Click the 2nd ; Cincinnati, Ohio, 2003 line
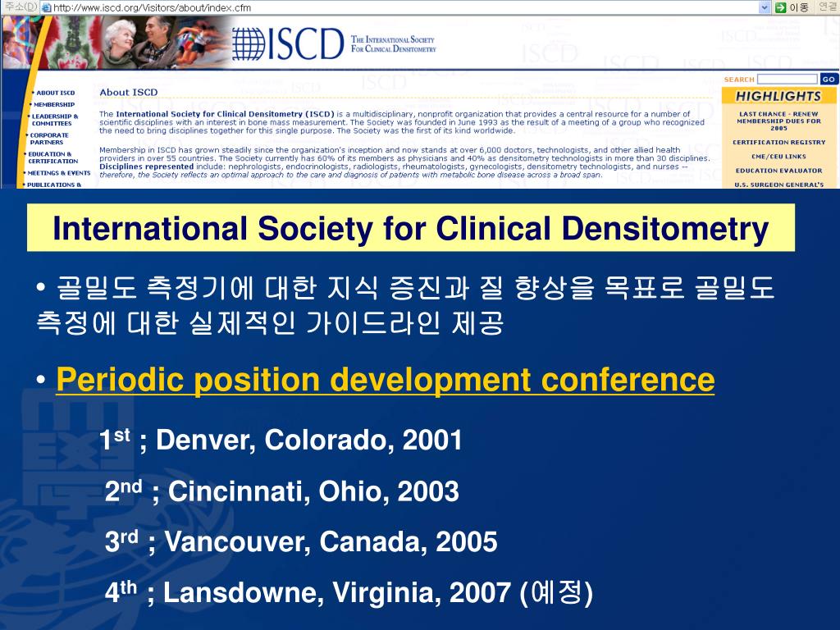This screenshot has height=630, width=840. 282,491
